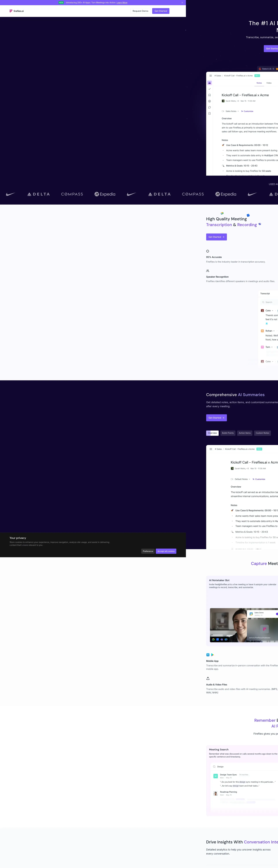Viewport: 278px width, 868px height.
Task: Open the bot assistant sidebar icon
Action: tap(210, 83)
